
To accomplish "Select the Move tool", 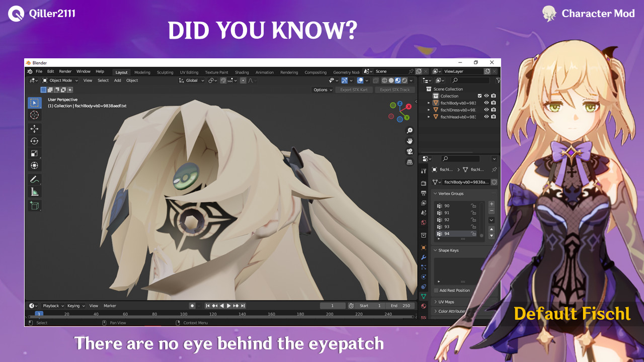I will pyautogui.click(x=34, y=129).
